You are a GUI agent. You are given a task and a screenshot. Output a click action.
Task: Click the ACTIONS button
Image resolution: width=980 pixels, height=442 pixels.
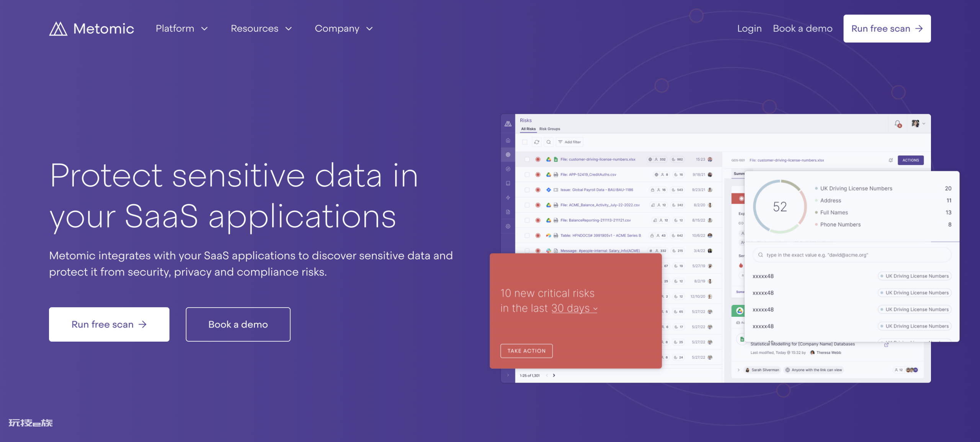(x=911, y=160)
